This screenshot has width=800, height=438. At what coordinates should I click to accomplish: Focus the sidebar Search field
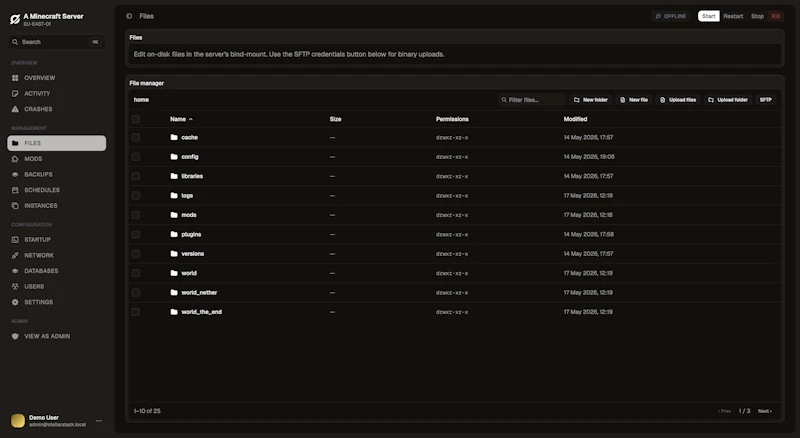57,42
